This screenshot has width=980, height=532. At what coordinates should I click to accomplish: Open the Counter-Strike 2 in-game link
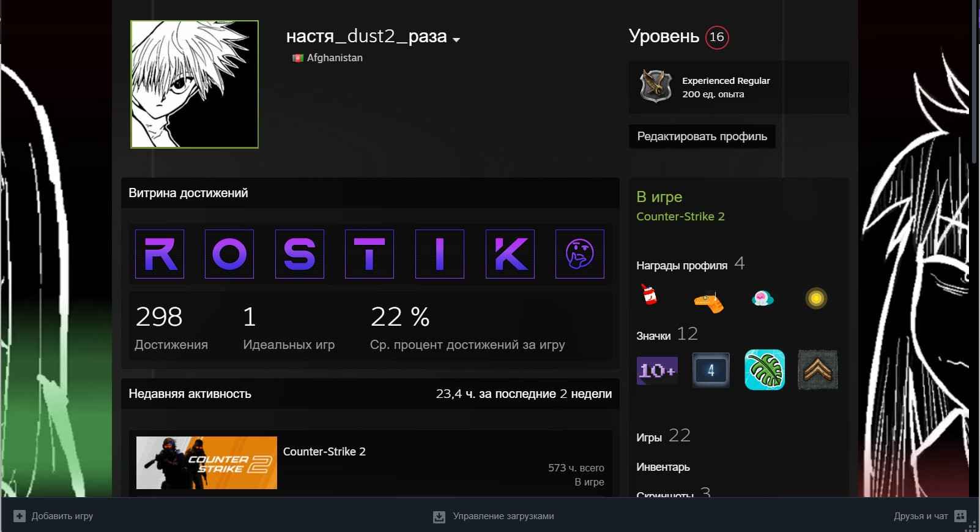680,216
